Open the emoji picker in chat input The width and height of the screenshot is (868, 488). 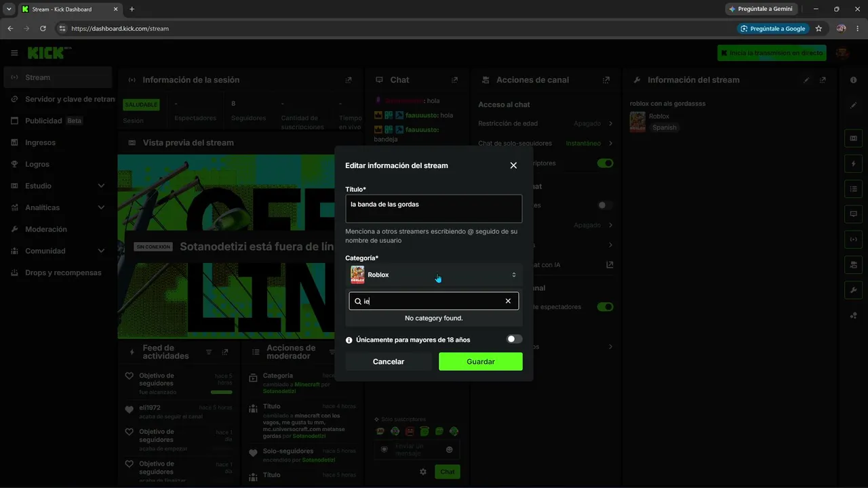(x=449, y=449)
